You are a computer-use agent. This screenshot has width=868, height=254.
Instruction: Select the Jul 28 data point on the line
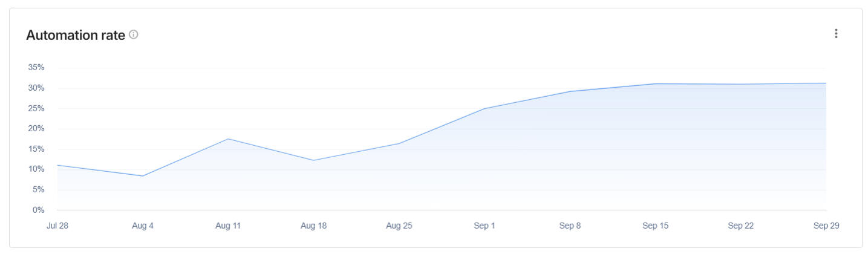pos(58,165)
